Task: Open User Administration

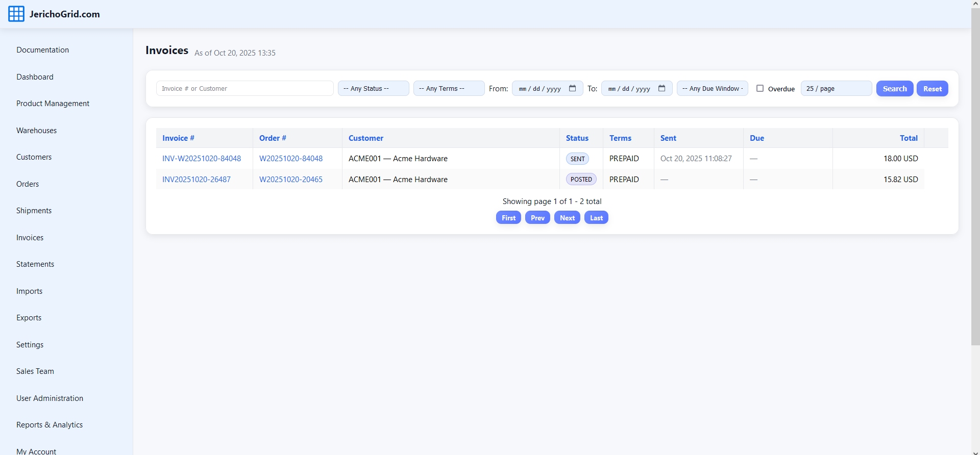Action: tap(50, 398)
